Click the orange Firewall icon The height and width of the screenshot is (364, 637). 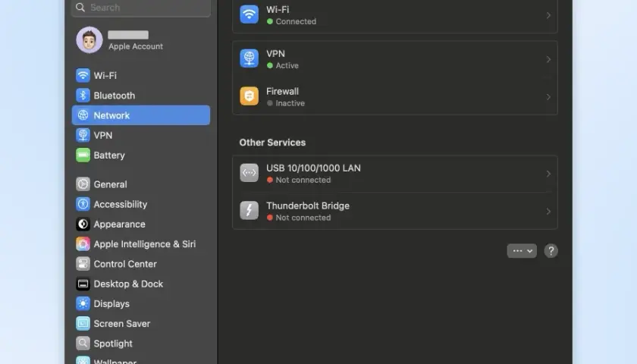[x=249, y=96]
